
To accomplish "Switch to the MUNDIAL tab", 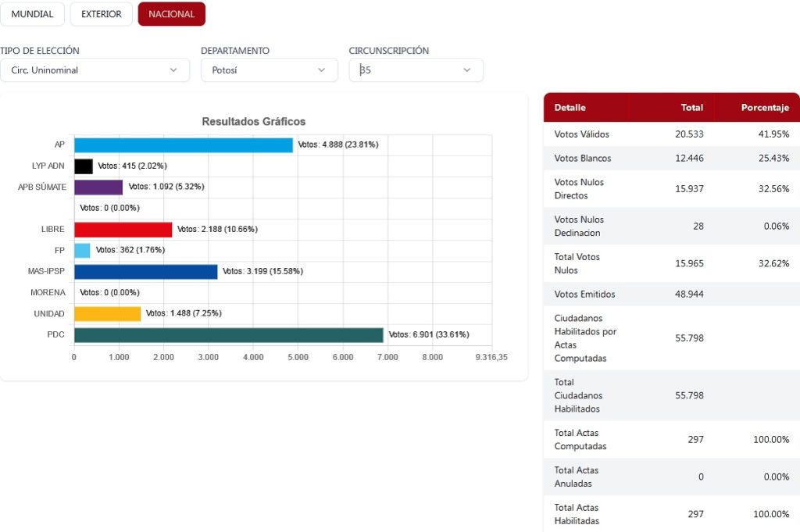I will pos(32,14).
